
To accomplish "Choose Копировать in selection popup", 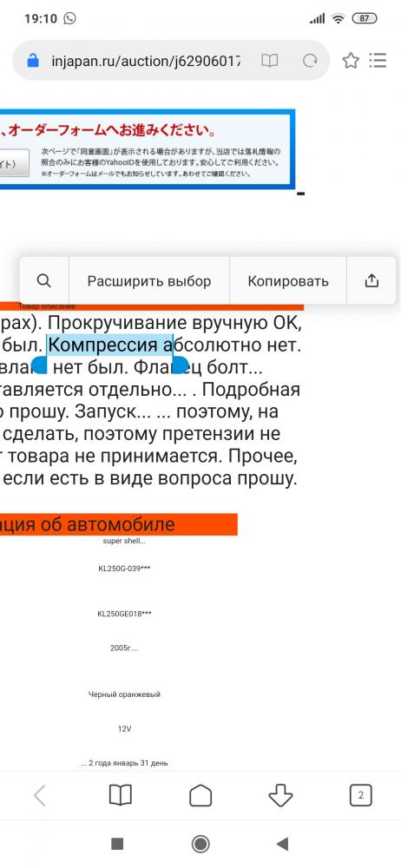I will (288, 281).
